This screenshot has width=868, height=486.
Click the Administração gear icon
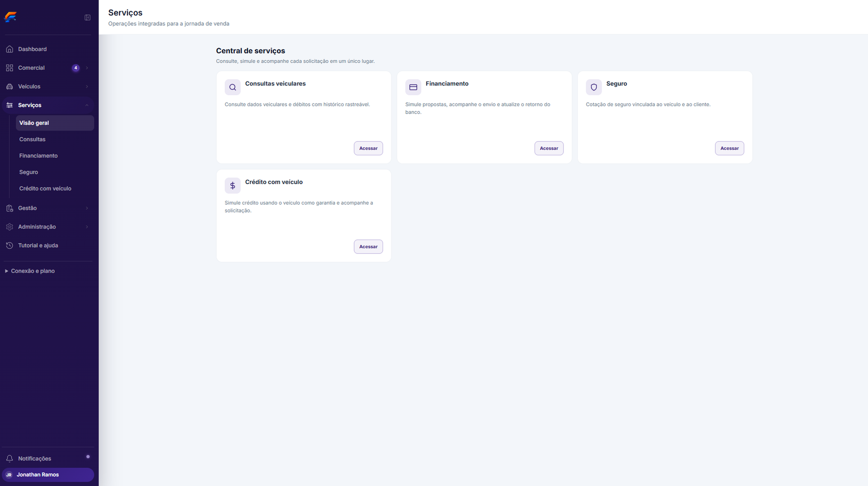tap(10, 227)
